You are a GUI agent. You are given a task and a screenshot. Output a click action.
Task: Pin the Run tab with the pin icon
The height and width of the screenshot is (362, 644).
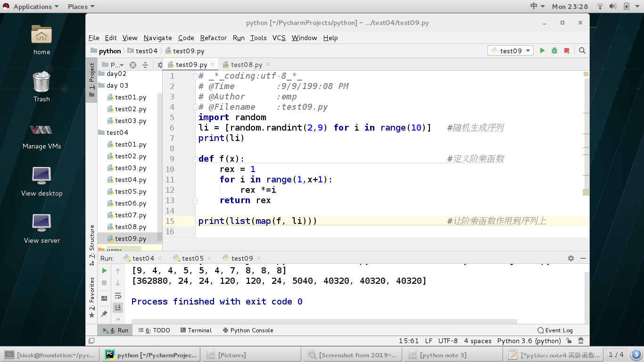point(104,313)
